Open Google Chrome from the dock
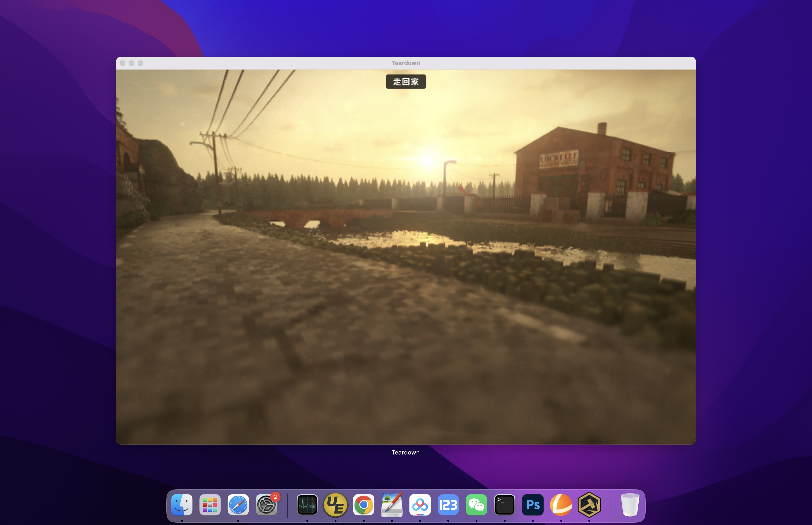 pos(363,505)
